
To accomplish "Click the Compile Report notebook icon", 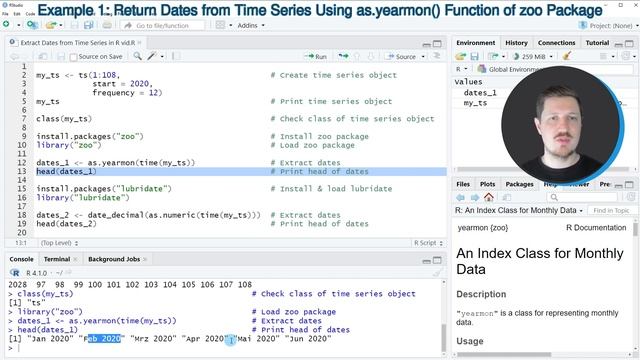I will coord(176,56).
